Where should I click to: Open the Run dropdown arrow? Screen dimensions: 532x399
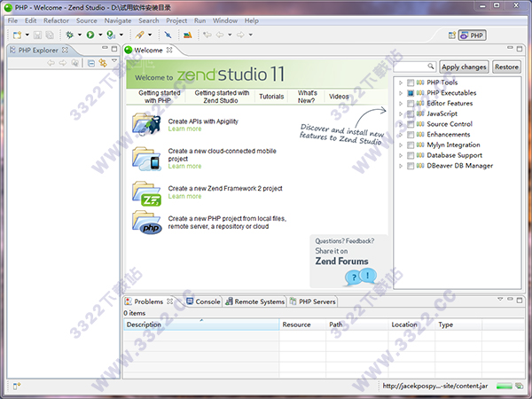pyautogui.click(x=100, y=35)
